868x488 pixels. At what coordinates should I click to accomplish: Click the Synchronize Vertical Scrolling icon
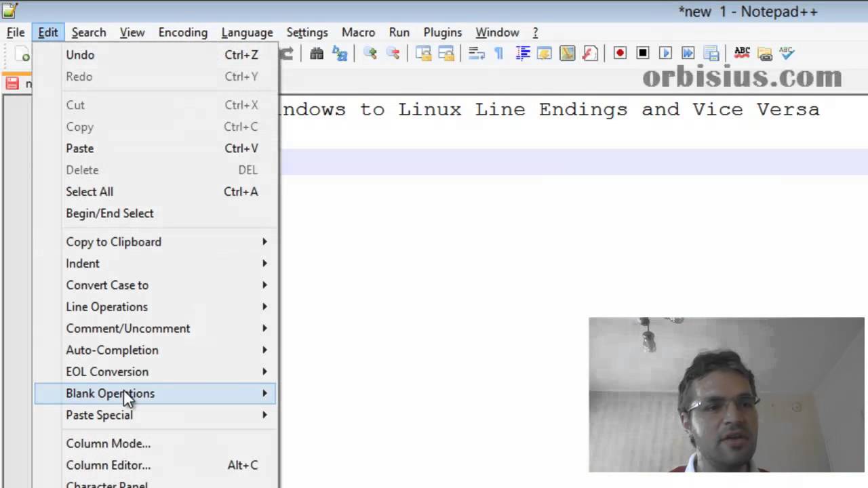click(x=423, y=54)
